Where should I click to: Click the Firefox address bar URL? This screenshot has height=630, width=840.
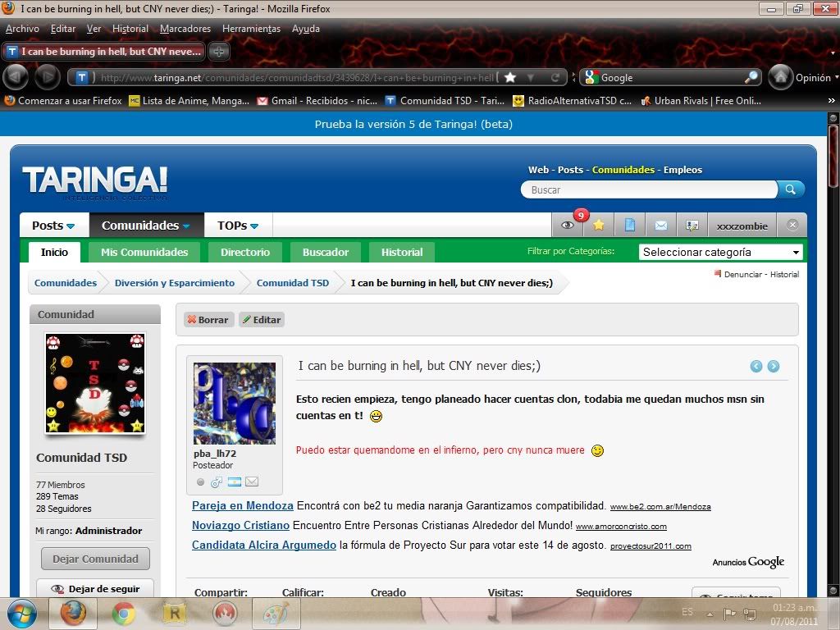tap(297, 78)
